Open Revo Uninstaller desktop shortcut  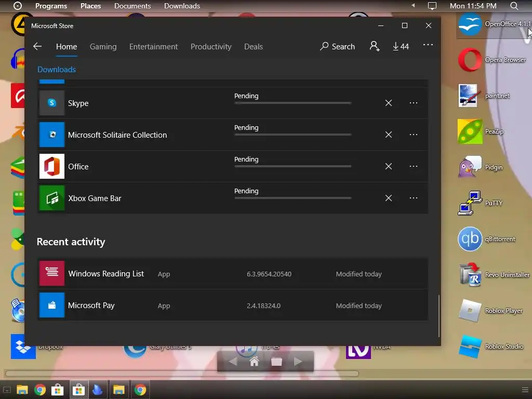click(x=494, y=275)
